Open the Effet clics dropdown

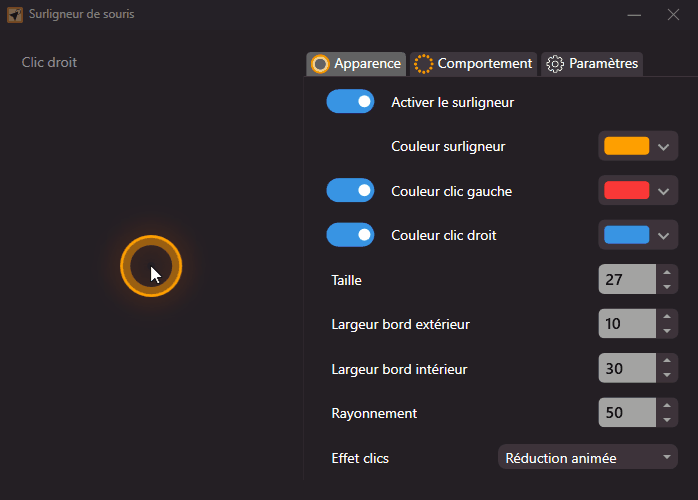point(587,458)
